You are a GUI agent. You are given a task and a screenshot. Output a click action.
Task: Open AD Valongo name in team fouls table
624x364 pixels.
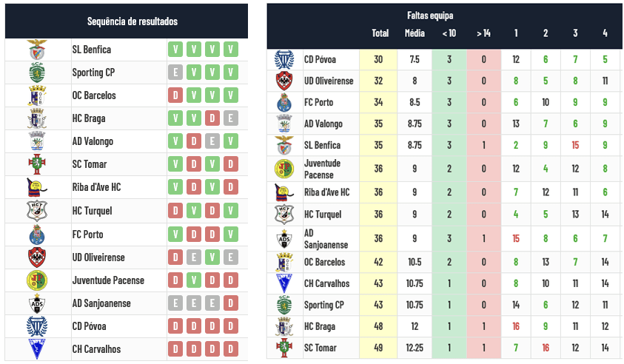pyautogui.click(x=323, y=124)
